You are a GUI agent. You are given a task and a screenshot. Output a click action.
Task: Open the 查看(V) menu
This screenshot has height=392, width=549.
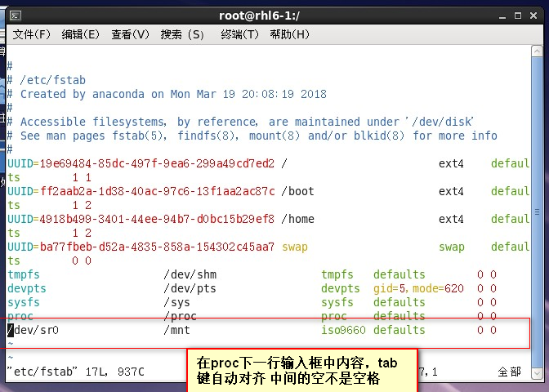[x=130, y=34]
